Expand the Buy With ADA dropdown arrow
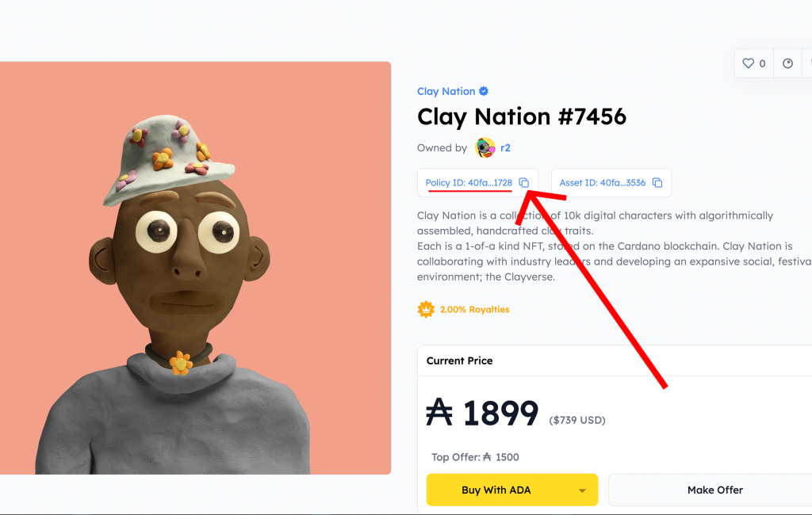 point(583,490)
